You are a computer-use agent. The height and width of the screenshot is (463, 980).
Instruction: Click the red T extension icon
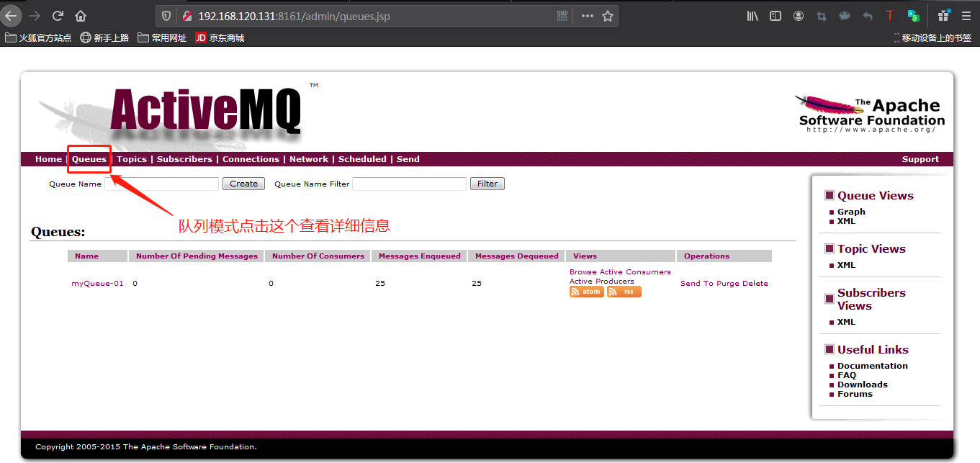tap(890, 16)
